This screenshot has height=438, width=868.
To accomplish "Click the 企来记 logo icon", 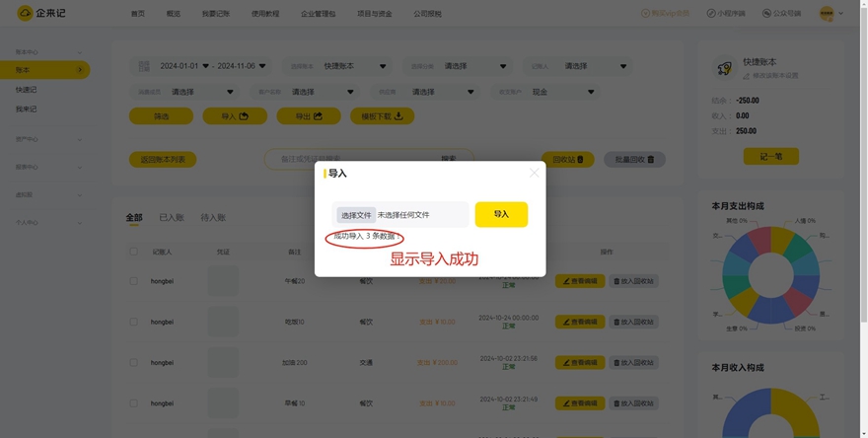I will coord(25,13).
